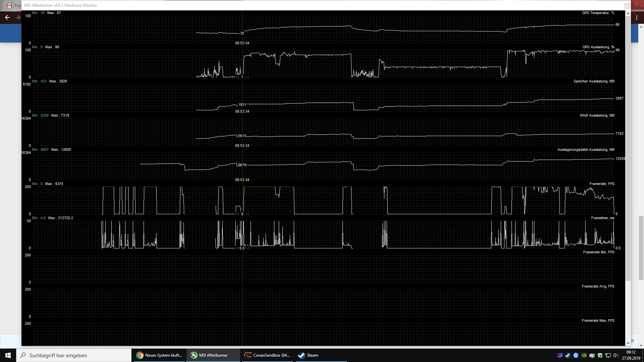The width and height of the screenshot is (644, 362).
Task: Open the clock and date flyout
Action: pos(631,355)
